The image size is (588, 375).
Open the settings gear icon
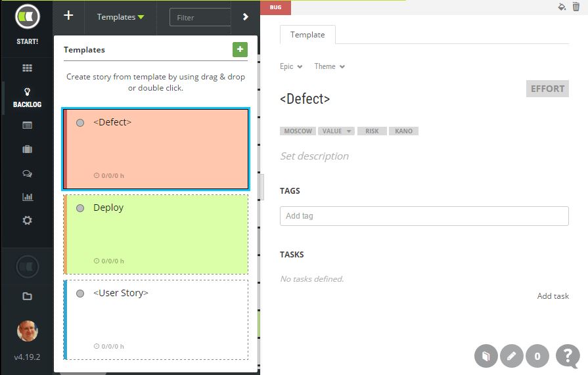click(x=28, y=220)
